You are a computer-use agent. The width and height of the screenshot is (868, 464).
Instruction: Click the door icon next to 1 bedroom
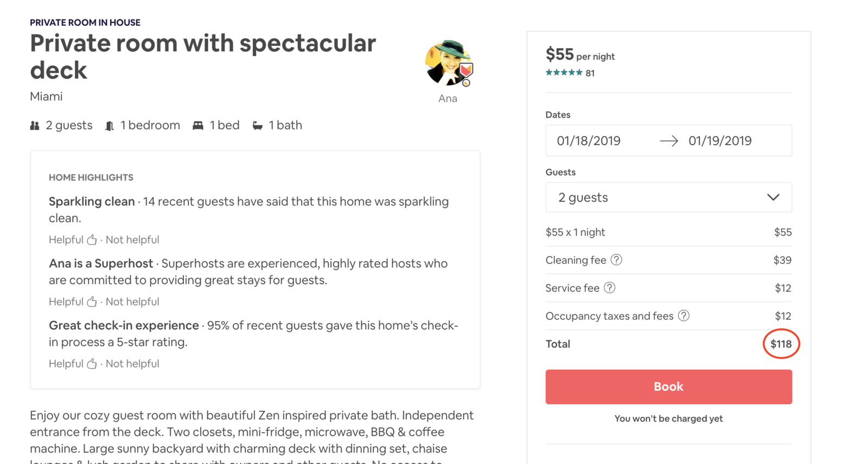110,126
